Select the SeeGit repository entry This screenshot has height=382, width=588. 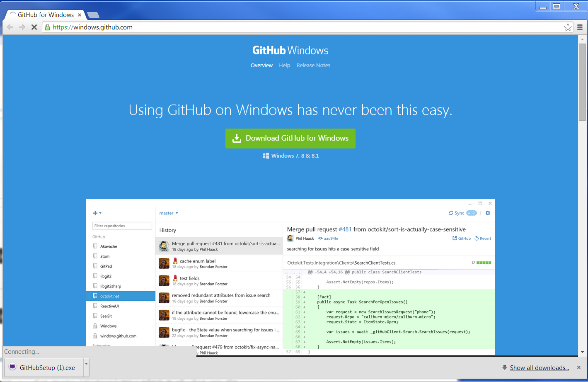click(121, 316)
